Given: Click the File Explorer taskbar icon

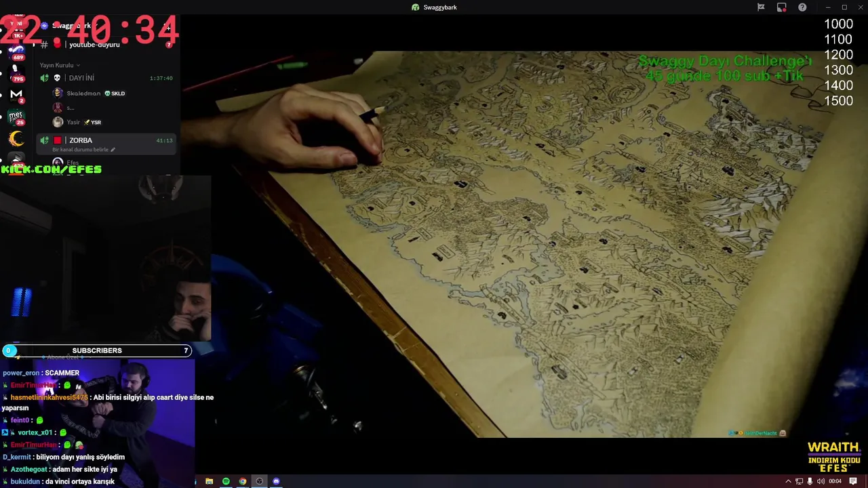Looking at the screenshot, I should 209,481.
